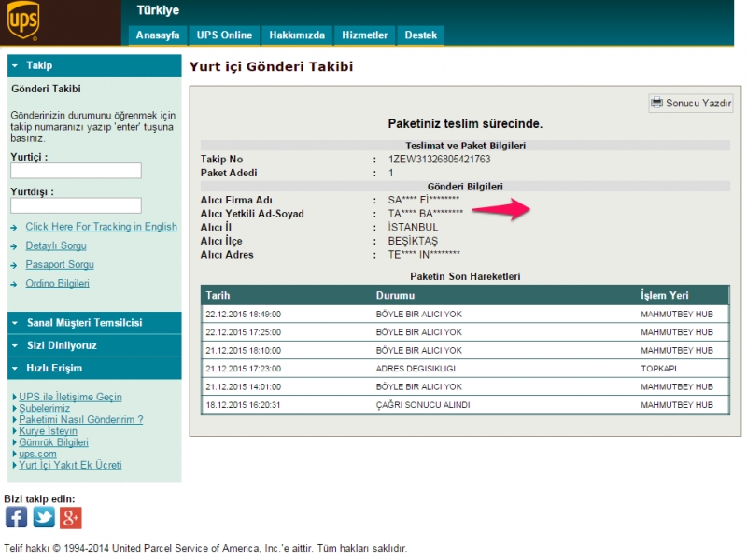Click the Türkiye country label in header
The image size is (747, 560).
[x=158, y=10]
